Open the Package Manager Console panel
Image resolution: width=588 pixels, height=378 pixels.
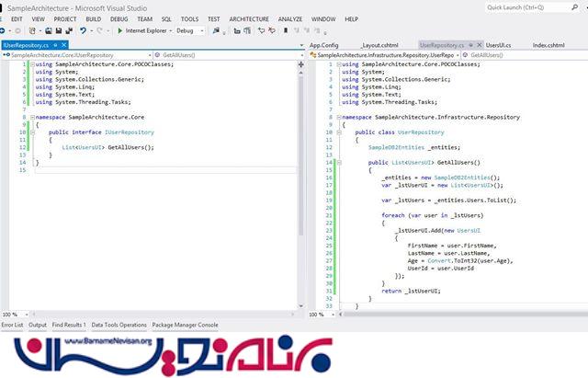(185, 325)
